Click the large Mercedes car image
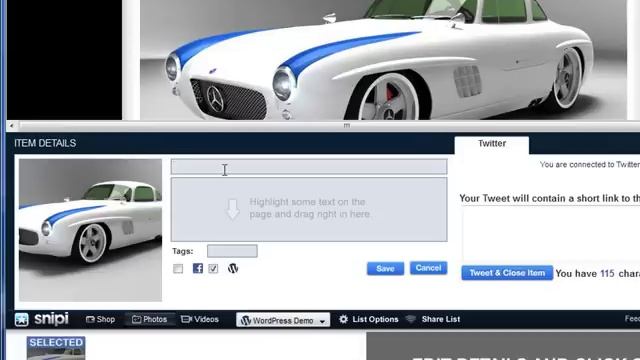 click(x=383, y=60)
